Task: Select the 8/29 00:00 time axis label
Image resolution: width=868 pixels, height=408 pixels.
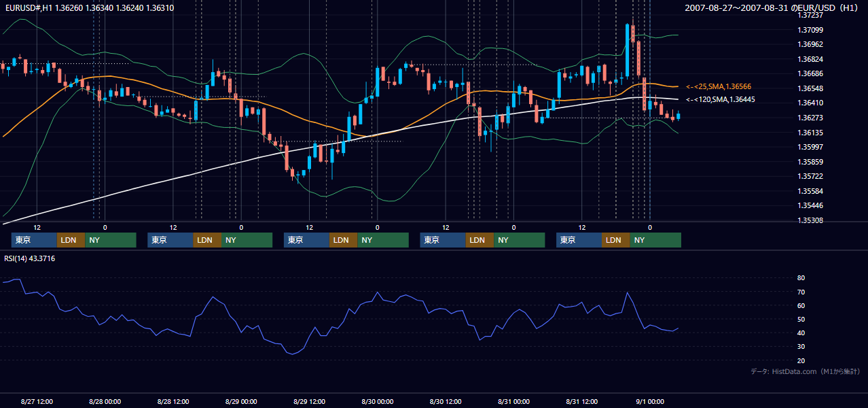Action: tap(241, 401)
